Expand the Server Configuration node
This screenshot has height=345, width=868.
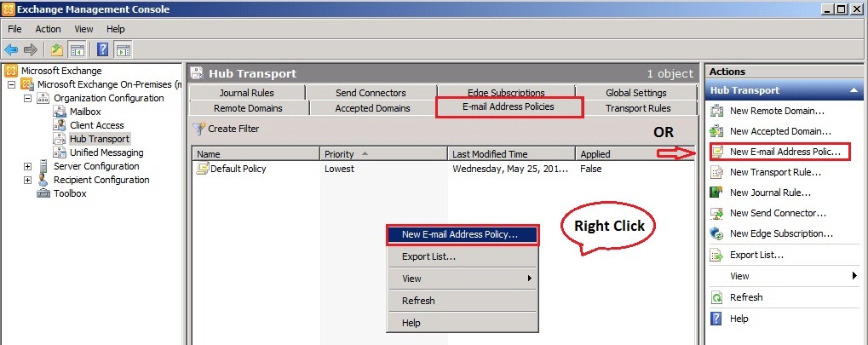click(27, 166)
